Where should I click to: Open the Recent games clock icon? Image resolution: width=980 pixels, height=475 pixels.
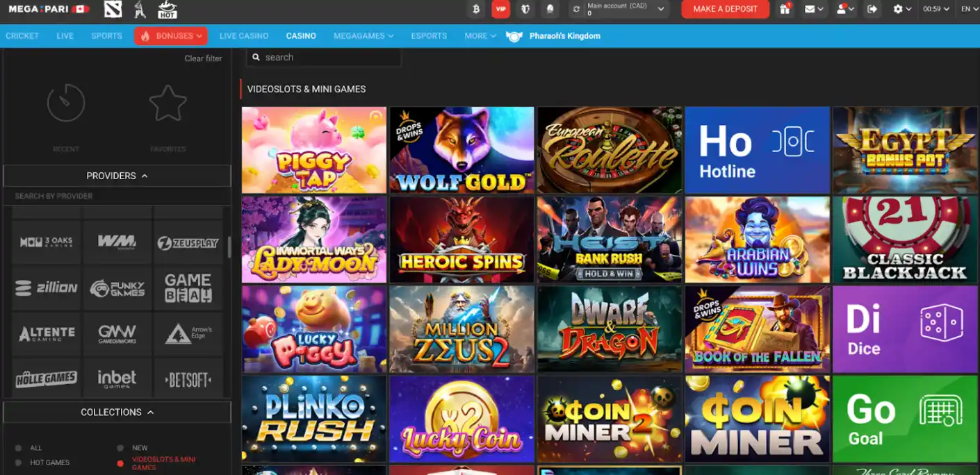point(66,103)
